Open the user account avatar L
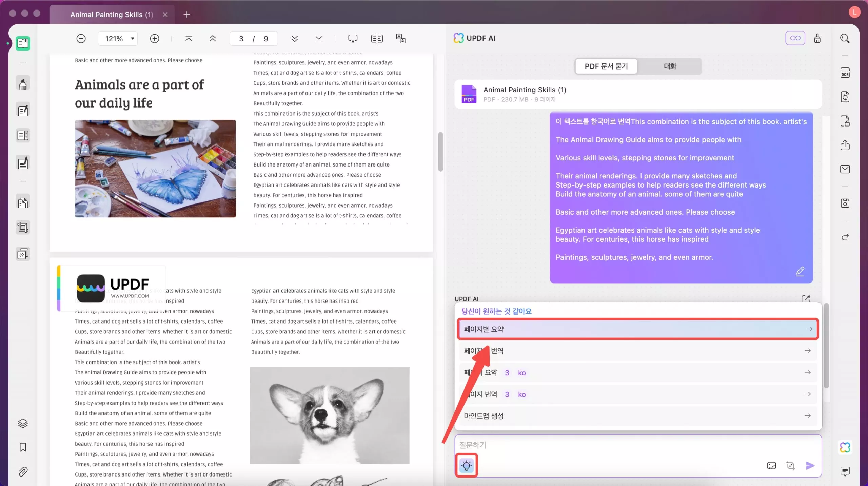Image resolution: width=868 pixels, height=486 pixels. (854, 12)
